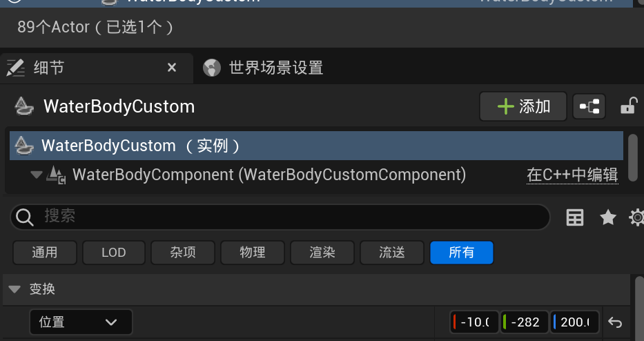Open property matrix table view icon
The height and width of the screenshot is (341, 644).
[x=574, y=217]
